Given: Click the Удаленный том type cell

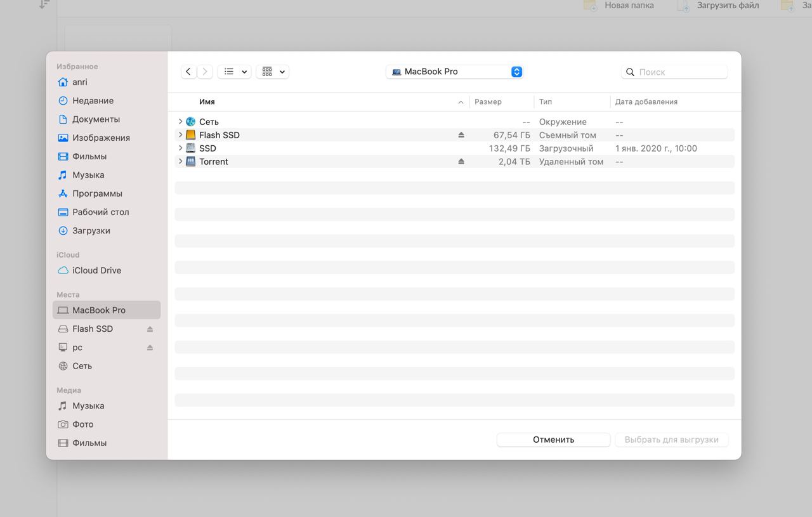Looking at the screenshot, I should click(571, 162).
